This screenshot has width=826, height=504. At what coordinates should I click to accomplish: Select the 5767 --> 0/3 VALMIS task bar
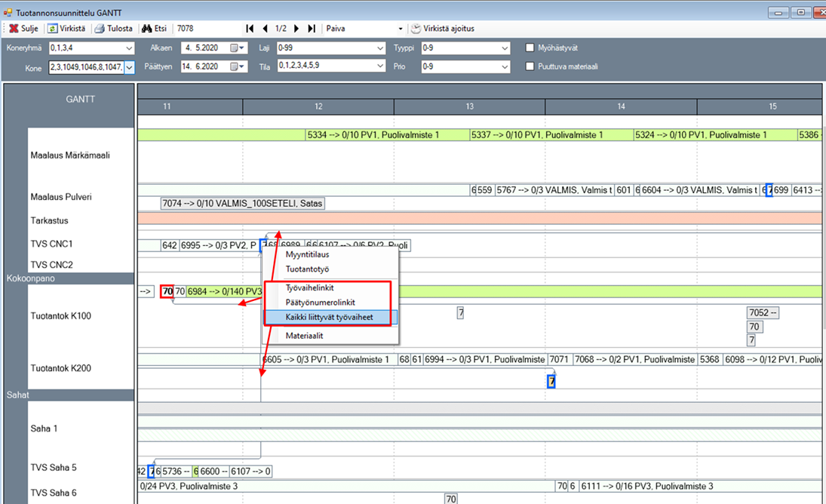554,190
